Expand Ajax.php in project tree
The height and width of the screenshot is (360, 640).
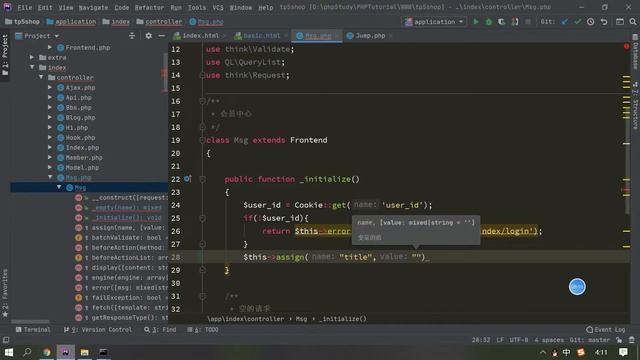coord(50,87)
